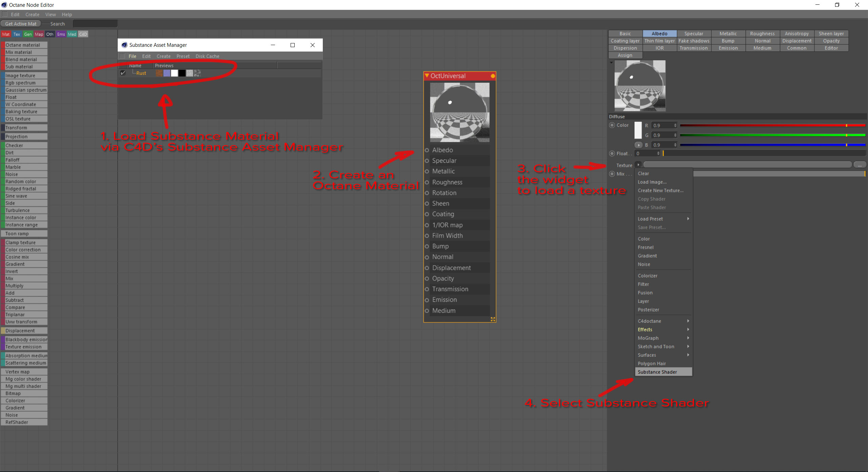Click the Albedo input pin on OctUniversal node

coord(427,150)
